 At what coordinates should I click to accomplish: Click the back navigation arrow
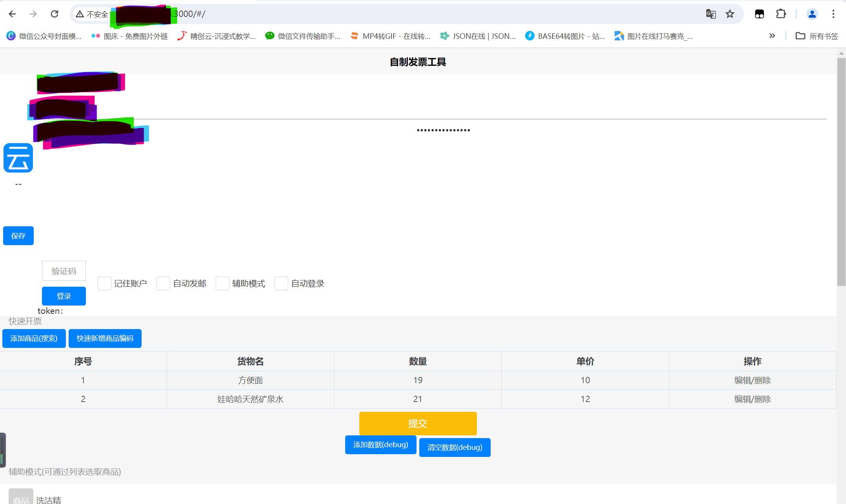click(13, 14)
